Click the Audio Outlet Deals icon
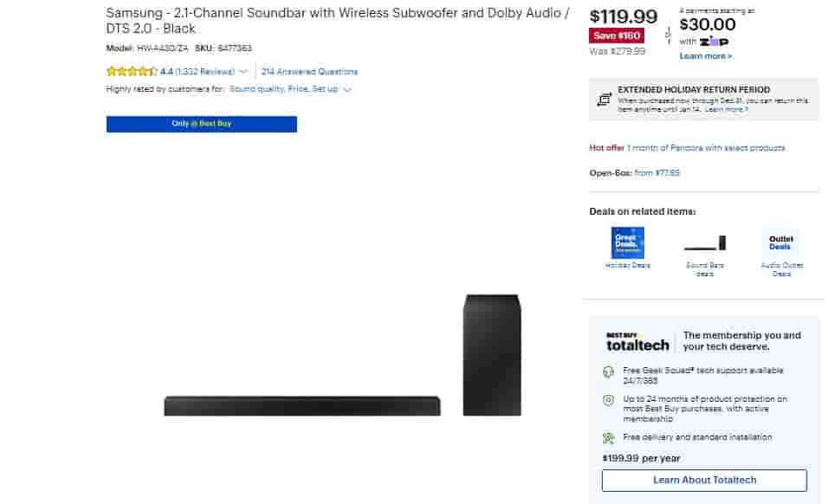The width and height of the screenshot is (828, 504). [781, 242]
